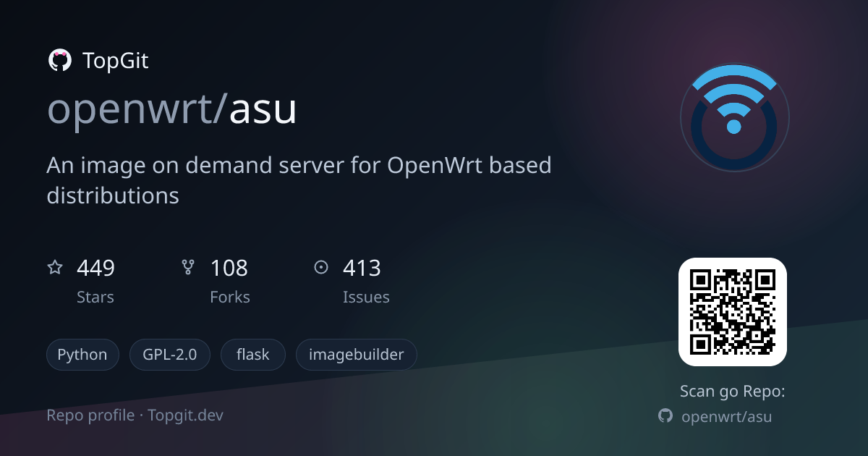868x456 pixels.
Task: Select the imagebuilder topic tag
Action: [x=357, y=355]
